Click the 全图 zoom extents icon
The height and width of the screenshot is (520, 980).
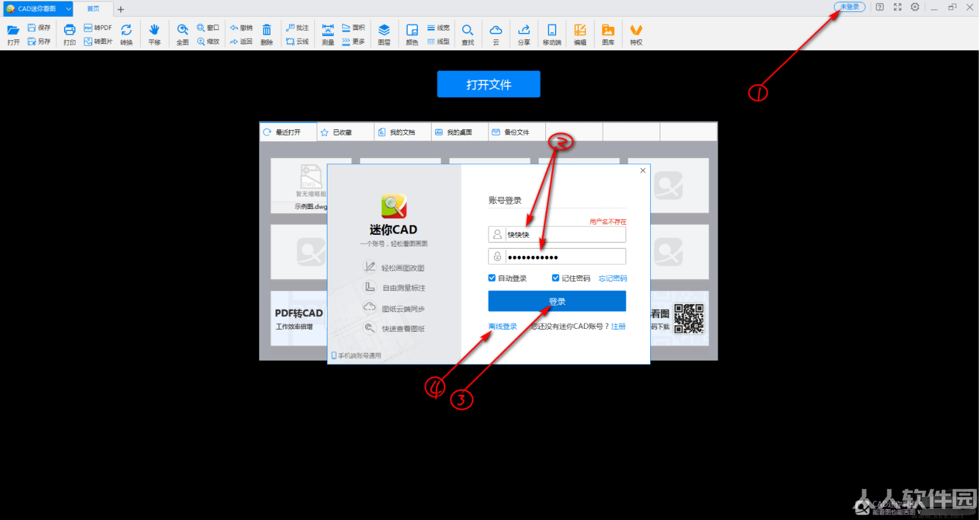point(183,30)
